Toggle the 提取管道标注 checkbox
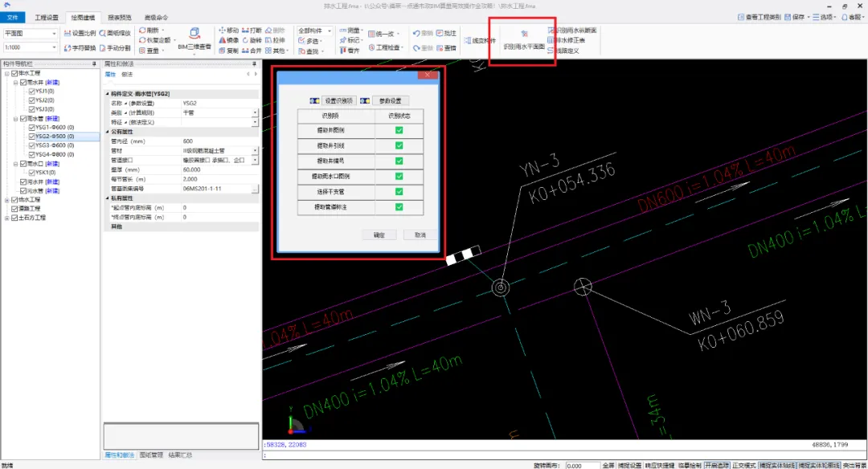 coord(399,207)
